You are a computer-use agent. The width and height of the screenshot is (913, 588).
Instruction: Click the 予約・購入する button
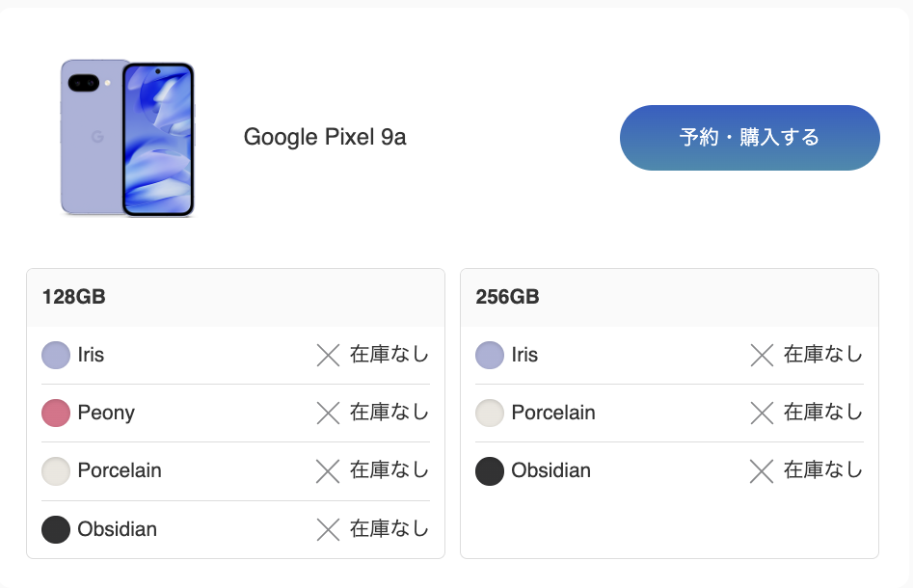[749, 138]
